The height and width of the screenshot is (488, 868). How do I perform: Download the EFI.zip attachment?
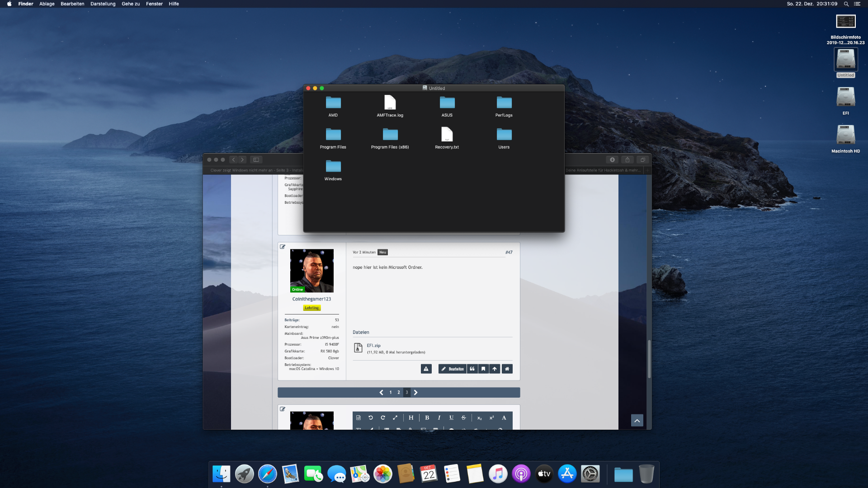pos(373,346)
